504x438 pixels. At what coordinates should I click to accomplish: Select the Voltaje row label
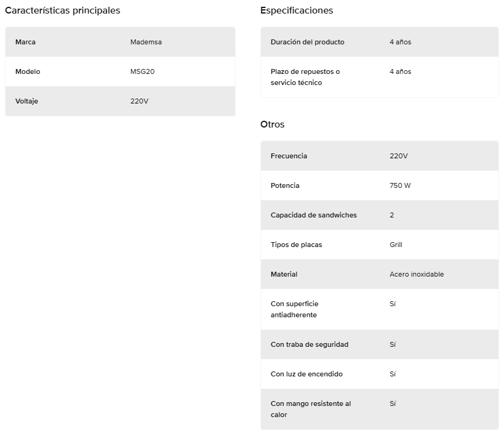coord(26,101)
